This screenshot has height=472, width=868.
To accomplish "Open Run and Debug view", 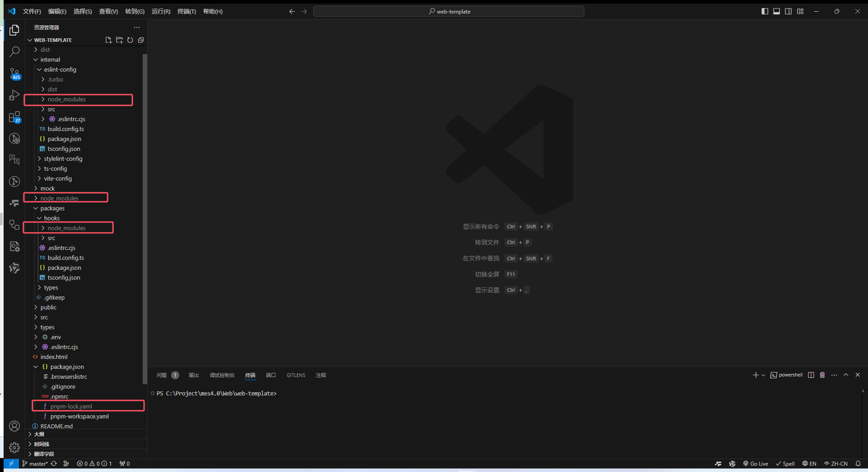I will click(x=14, y=95).
